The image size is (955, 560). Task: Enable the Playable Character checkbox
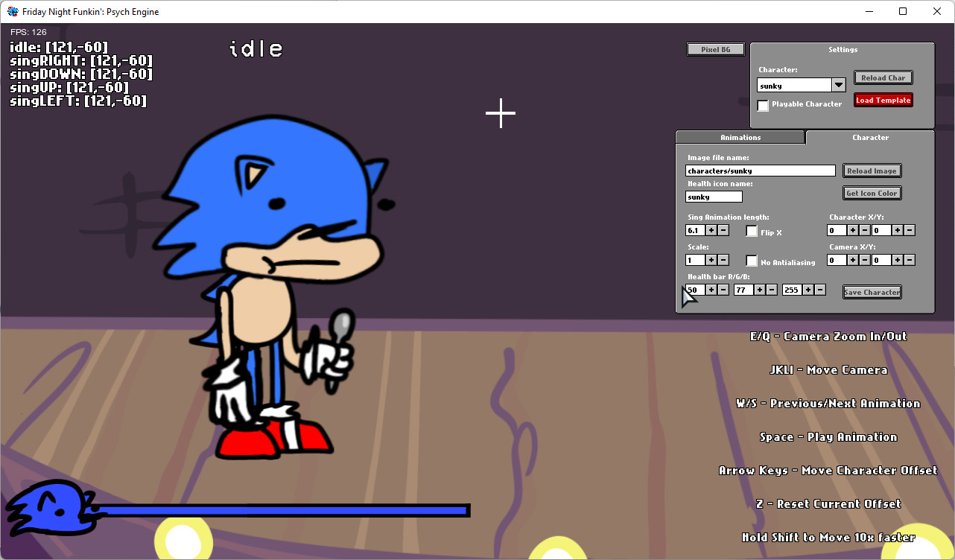763,105
